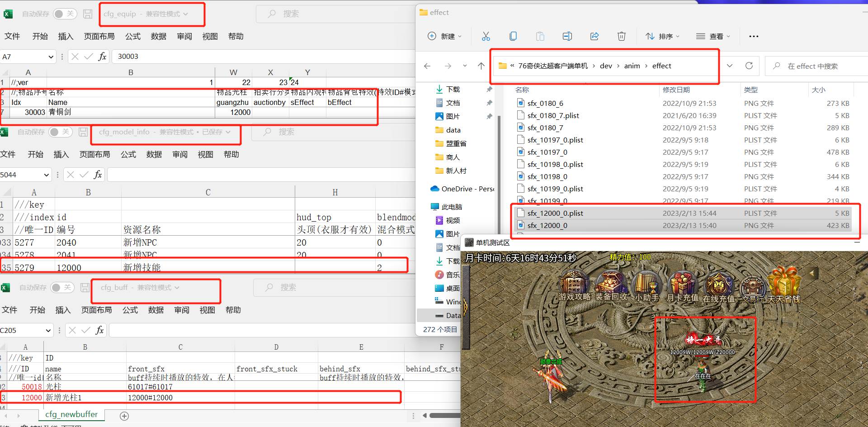
Task: Click the anim breadcrumb in address bar
Action: [632, 66]
